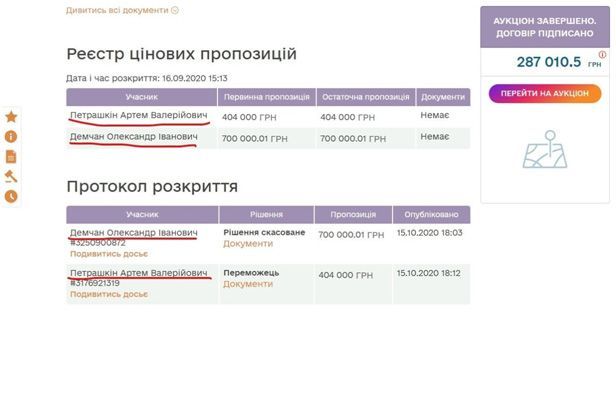View dossier 'Подивитись досьє' for Петрашкін
616x407 pixels.
click(108, 294)
